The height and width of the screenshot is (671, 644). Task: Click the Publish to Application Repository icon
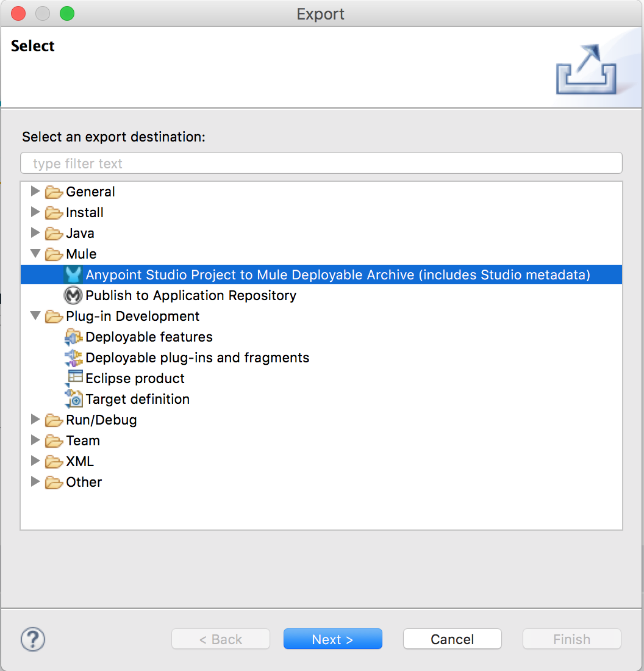tap(73, 295)
